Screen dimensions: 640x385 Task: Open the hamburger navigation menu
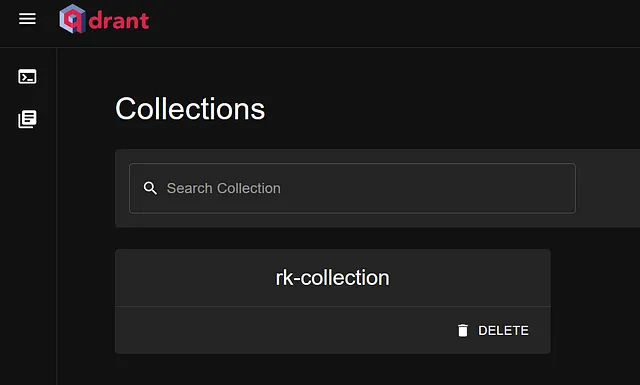(x=27, y=19)
